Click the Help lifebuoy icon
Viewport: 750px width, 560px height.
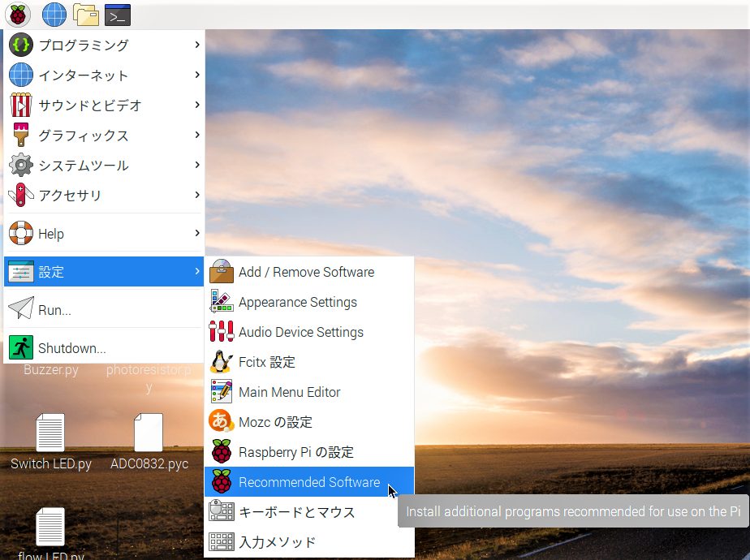pos(20,233)
